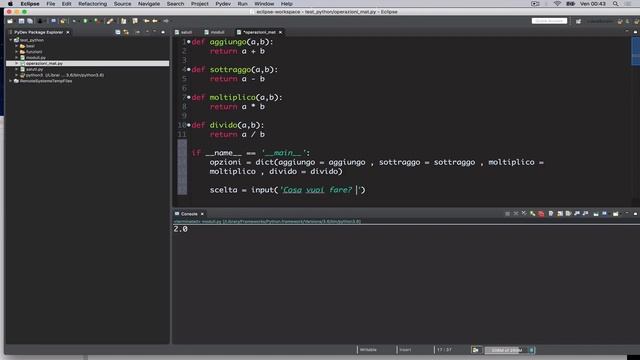
Task: Close the operazioni_mat editor tab
Action: coord(280,32)
